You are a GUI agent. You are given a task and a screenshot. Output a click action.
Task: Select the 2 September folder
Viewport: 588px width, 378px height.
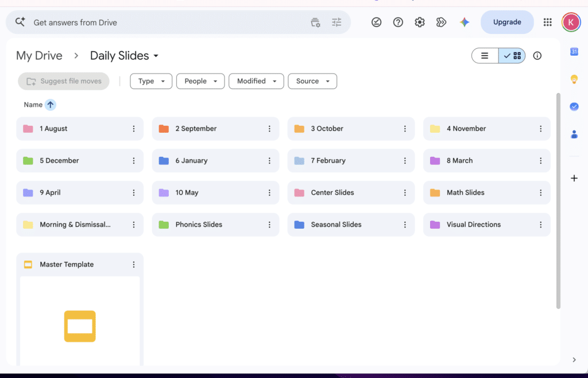(x=216, y=129)
